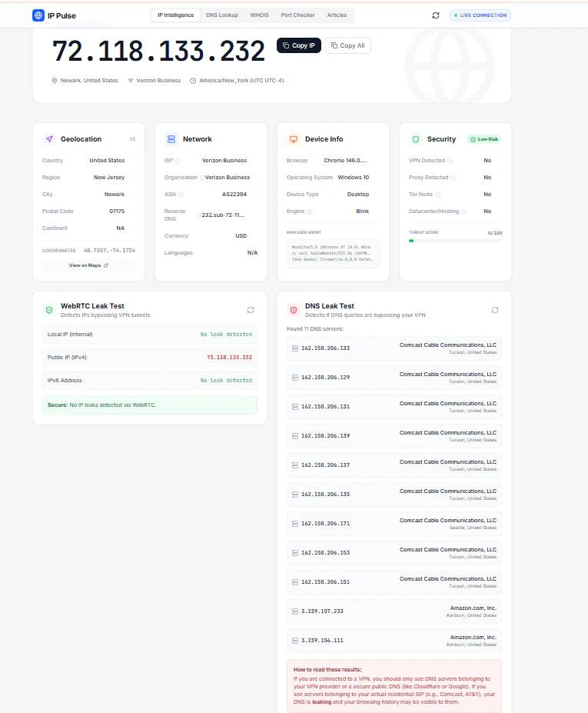Click the Browser value Chrome 146.0....
588x713 pixels.
[345, 161]
